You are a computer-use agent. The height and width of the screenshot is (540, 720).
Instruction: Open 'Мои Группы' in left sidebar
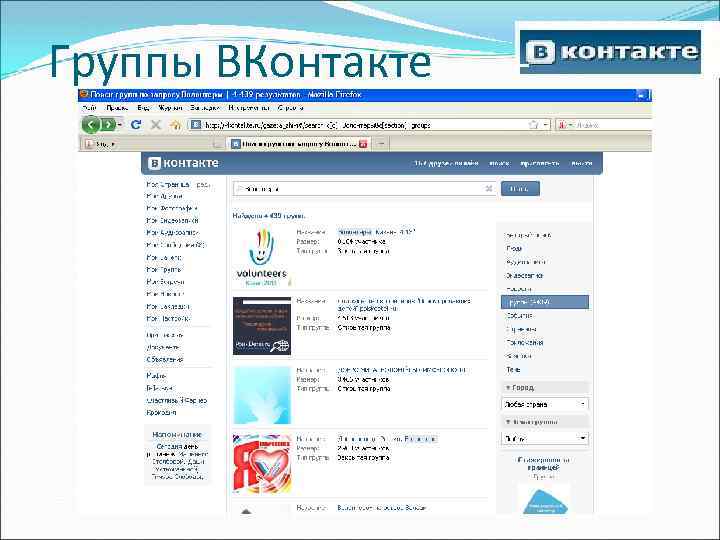(164, 269)
